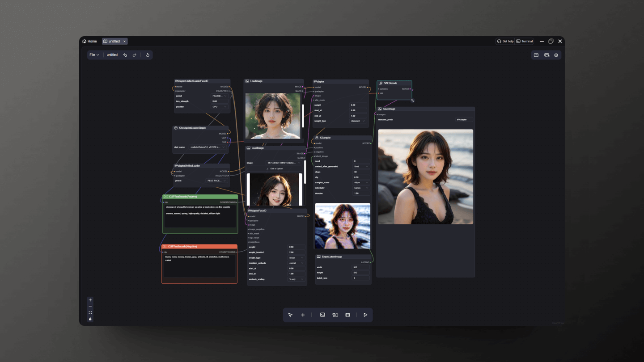Open the File menu
Image resolution: width=644 pixels, height=362 pixels.
point(94,55)
